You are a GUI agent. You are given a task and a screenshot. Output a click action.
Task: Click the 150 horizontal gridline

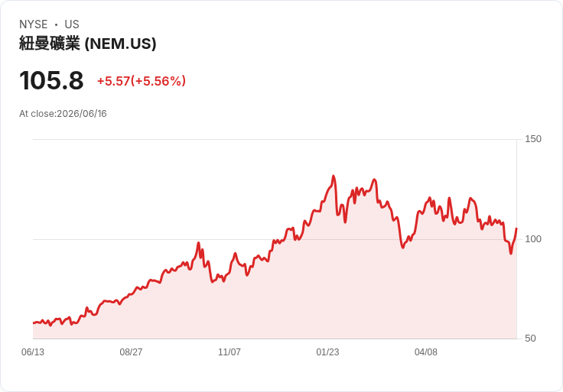tap(275, 139)
